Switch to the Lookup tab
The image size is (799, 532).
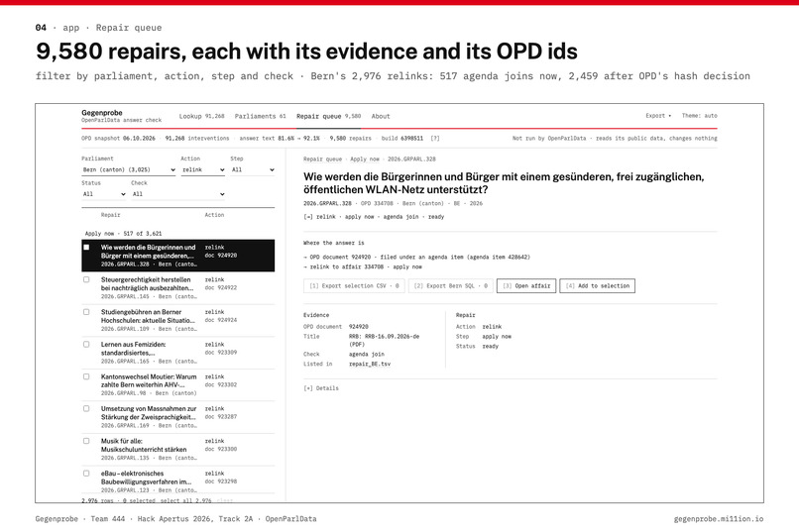[201, 116]
